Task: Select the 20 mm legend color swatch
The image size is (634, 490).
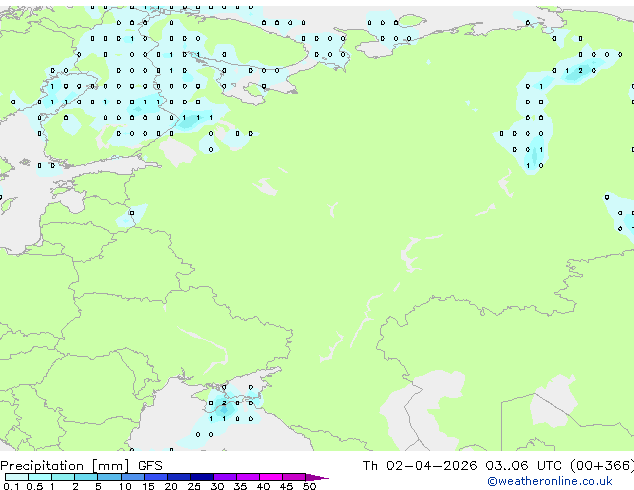Action: tap(179, 477)
